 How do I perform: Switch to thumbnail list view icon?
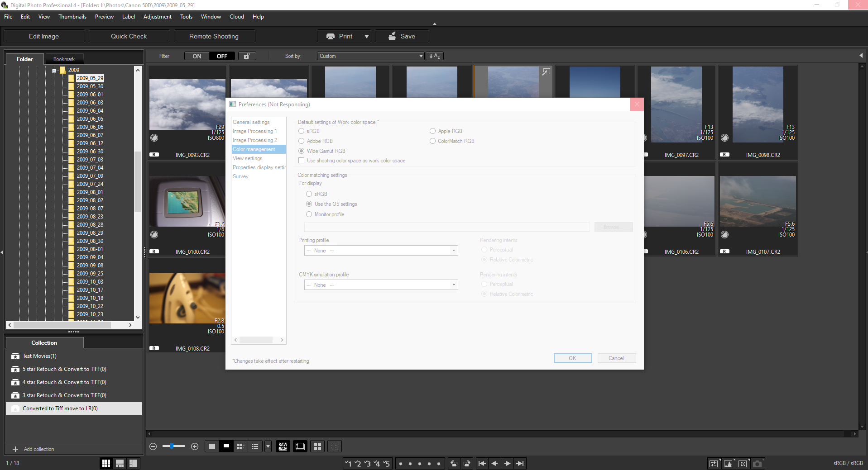[x=255, y=446]
